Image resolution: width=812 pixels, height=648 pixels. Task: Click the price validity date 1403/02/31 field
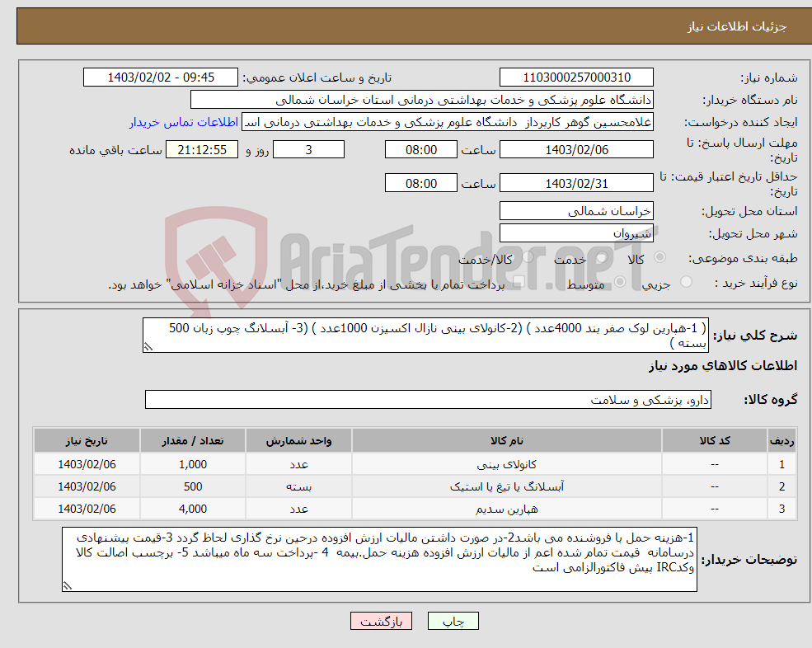click(x=576, y=183)
